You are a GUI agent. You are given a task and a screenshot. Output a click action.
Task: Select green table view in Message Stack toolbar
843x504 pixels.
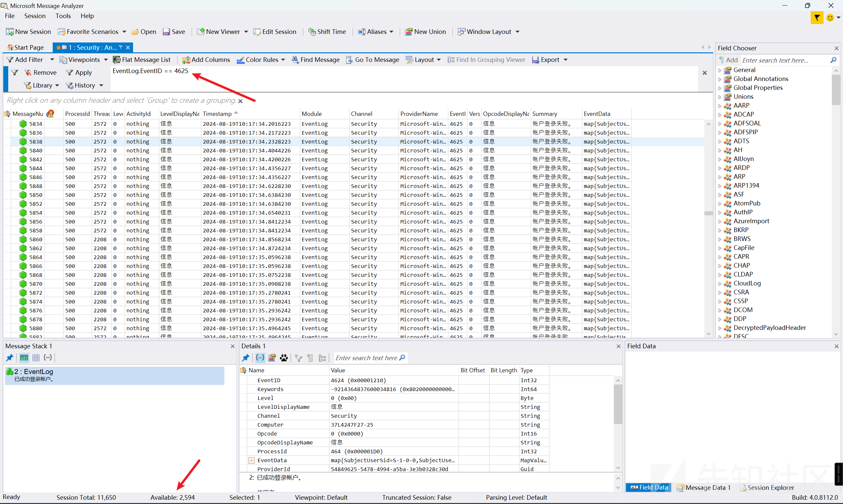24,358
